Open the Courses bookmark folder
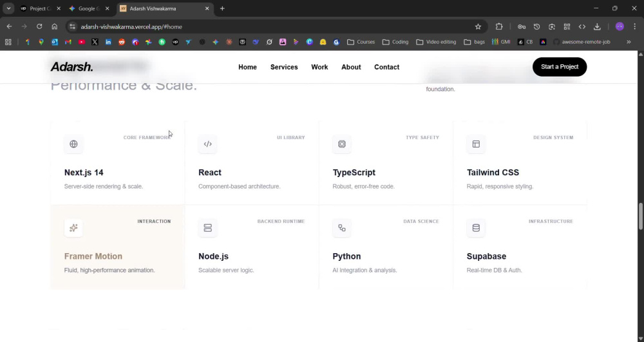This screenshot has width=644, height=342. (361, 42)
